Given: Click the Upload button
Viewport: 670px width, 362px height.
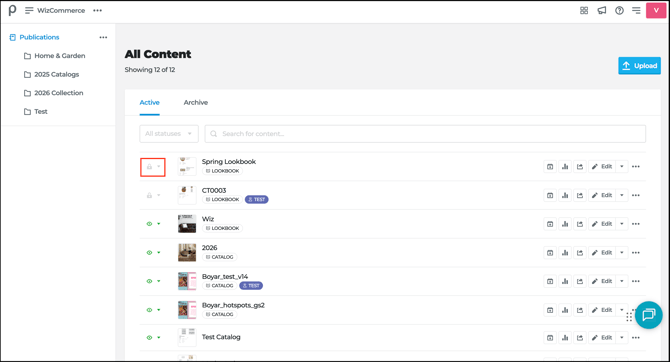Looking at the screenshot, I should pos(639,66).
